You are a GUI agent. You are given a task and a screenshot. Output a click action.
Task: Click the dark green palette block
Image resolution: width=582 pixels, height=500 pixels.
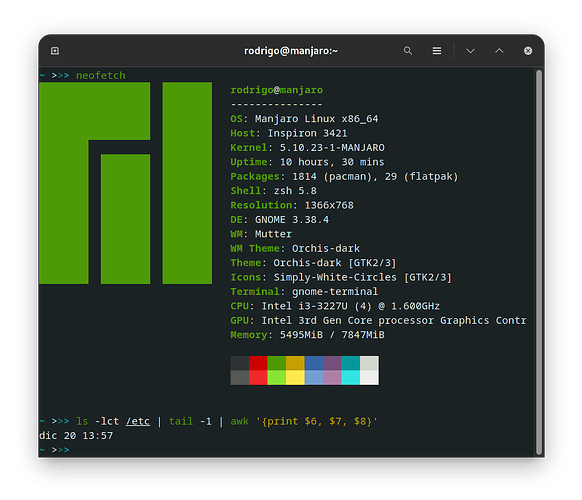(x=277, y=363)
